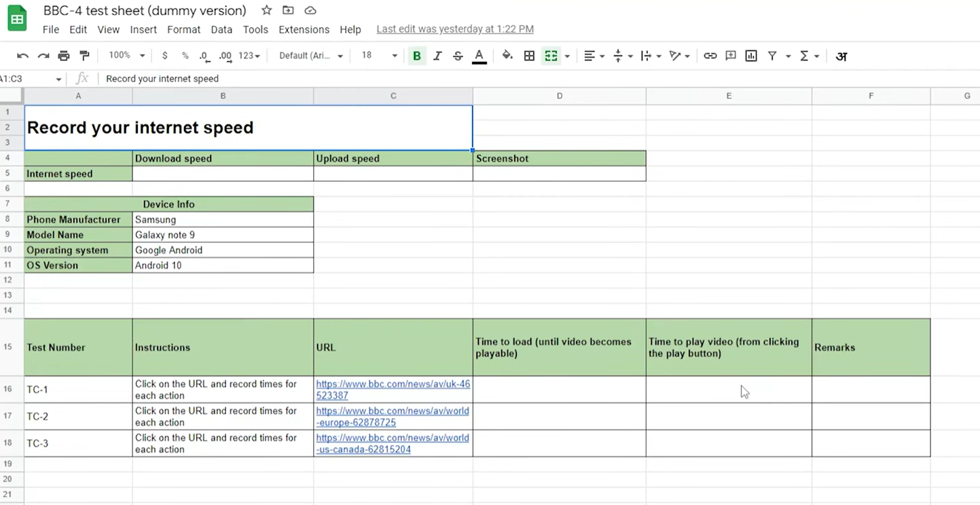Decrease decimal places

point(204,56)
